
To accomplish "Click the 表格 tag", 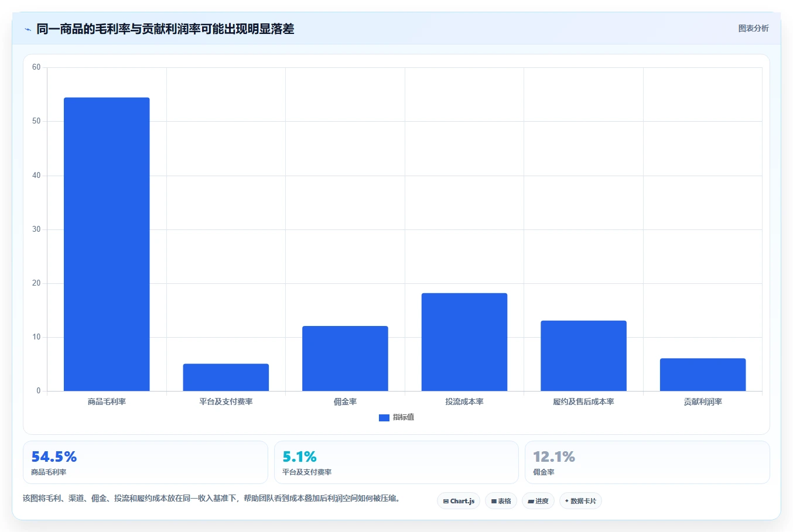I will click(x=501, y=501).
